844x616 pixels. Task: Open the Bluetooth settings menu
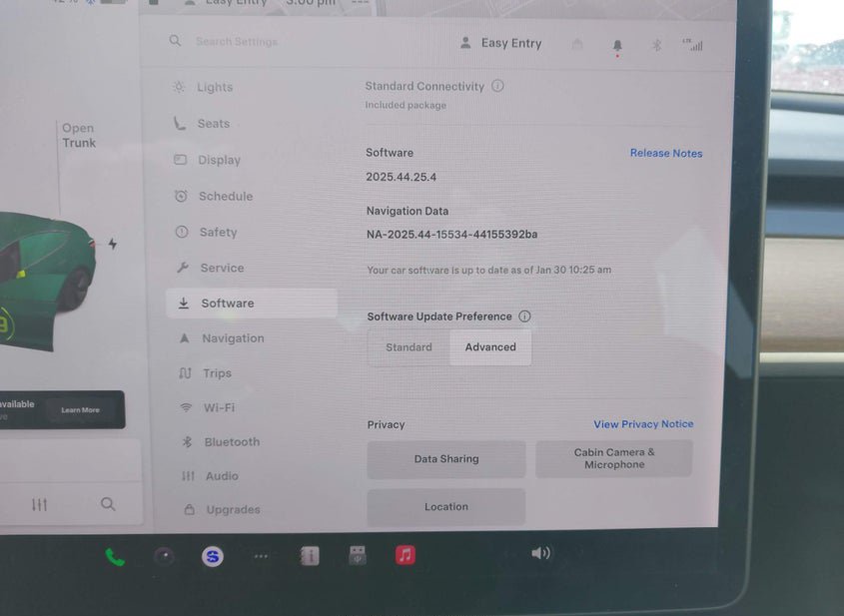click(x=221, y=442)
